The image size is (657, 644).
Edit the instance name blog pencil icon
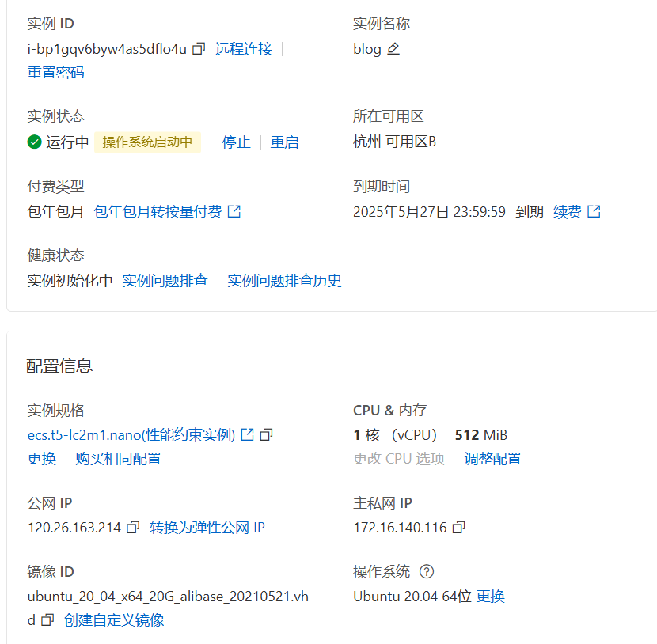pyautogui.click(x=393, y=49)
